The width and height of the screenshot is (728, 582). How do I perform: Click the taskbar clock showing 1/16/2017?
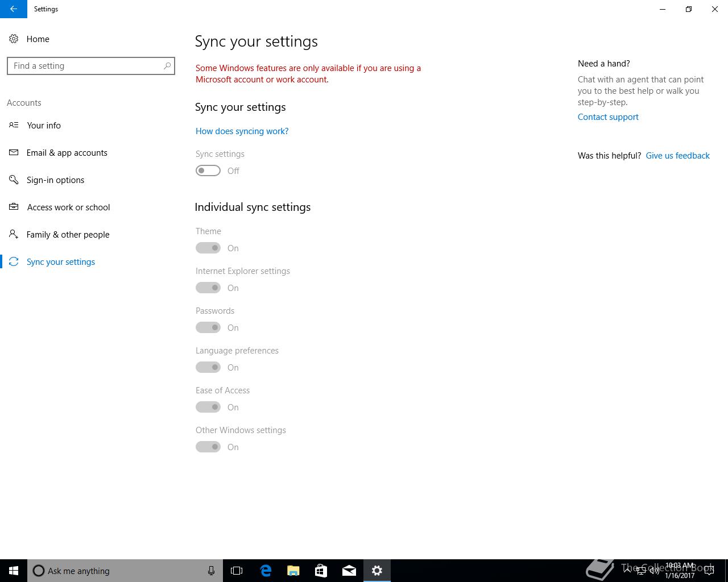[680, 571]
